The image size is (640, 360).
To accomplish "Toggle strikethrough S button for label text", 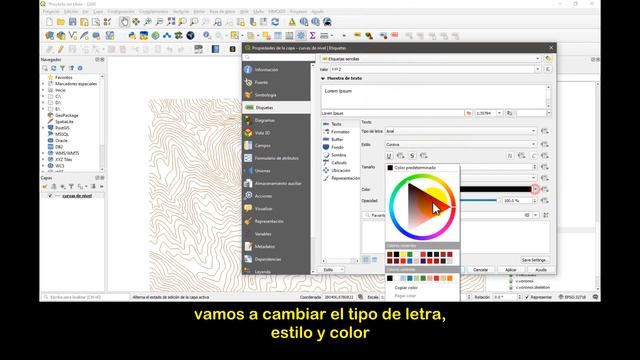I will [412, 156].
